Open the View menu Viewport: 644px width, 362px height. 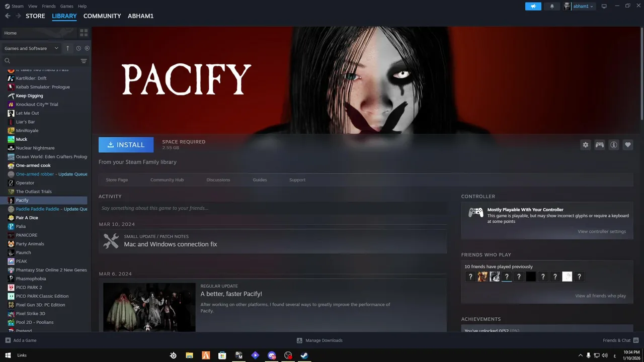coord(33,6)
